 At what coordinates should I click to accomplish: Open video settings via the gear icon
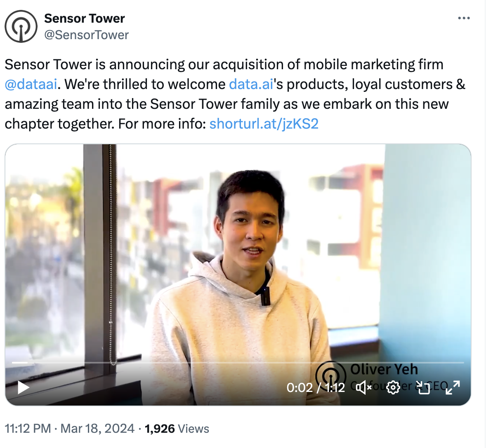393,387
